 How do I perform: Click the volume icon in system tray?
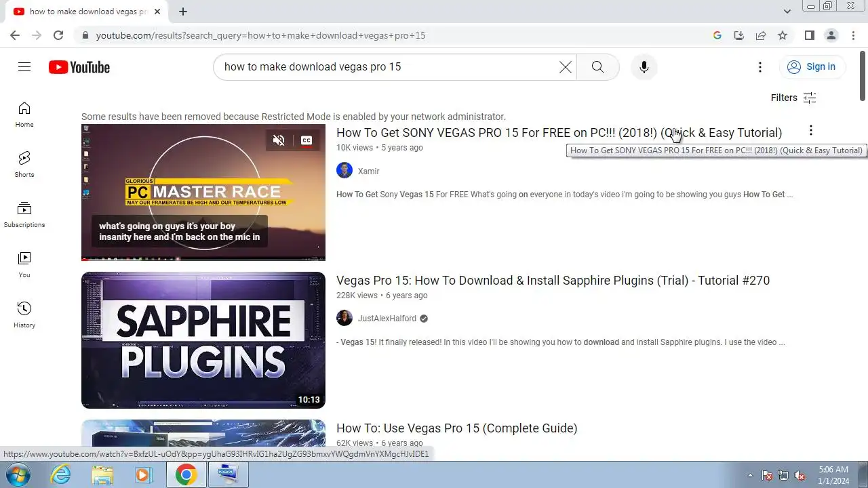coord(800,475)
